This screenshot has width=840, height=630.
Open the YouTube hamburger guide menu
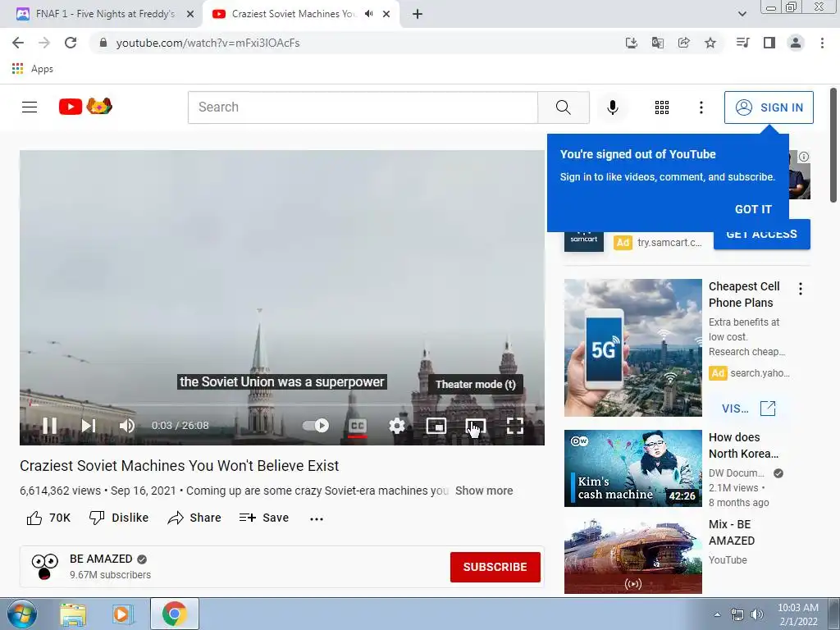click(x=30, y=107)
